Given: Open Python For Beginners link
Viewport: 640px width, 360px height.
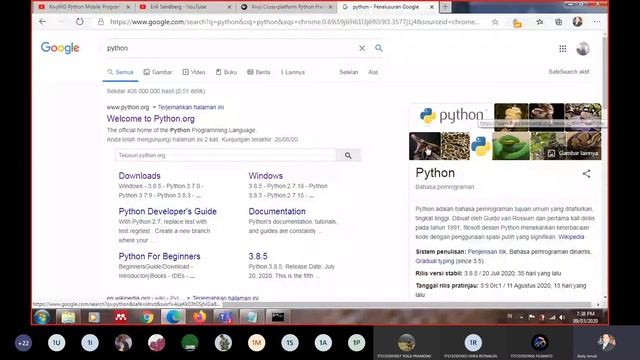Looking at the screenshot, I should coord(159,256).
